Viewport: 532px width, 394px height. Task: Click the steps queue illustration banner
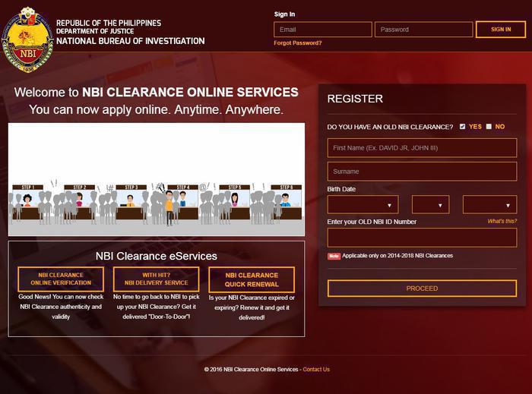click(x=157, y=179)
